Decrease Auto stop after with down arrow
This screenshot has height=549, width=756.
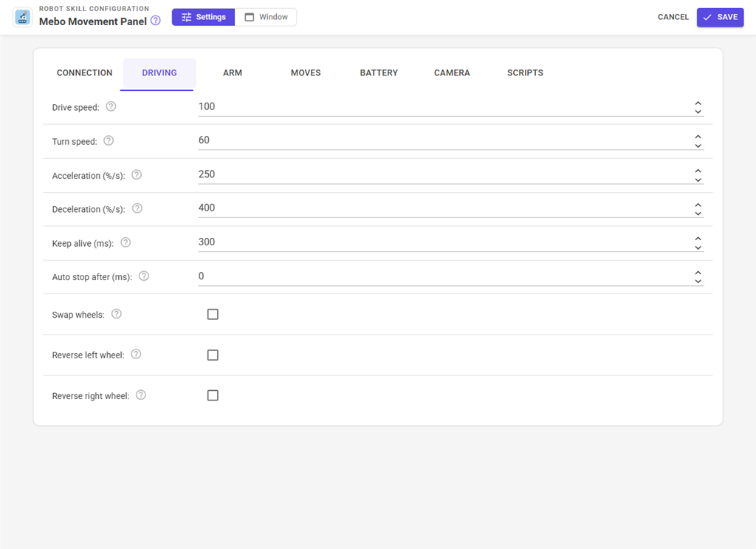click(x=698, y=282)
